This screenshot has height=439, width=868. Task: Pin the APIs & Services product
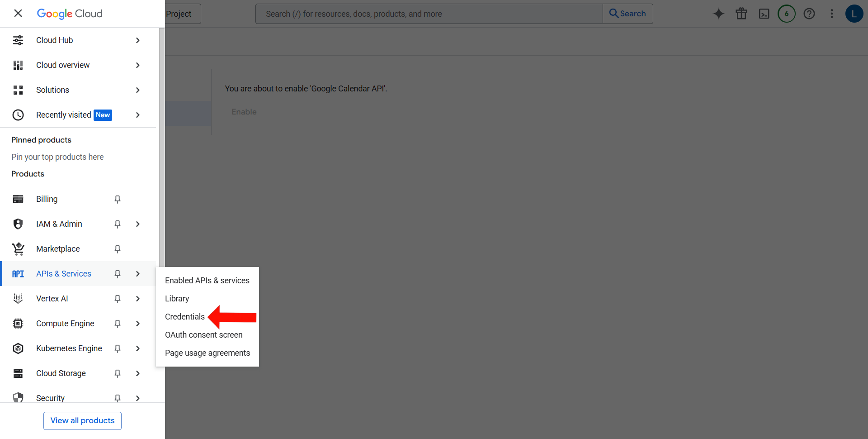click(118, 274)
